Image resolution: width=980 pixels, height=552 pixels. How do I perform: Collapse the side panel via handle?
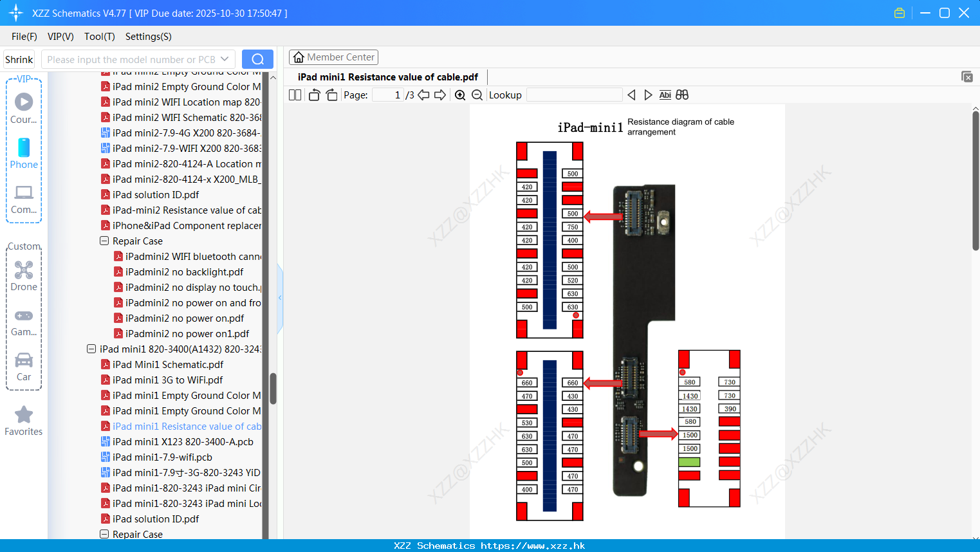pyautogui.click(x=280, y=298)
